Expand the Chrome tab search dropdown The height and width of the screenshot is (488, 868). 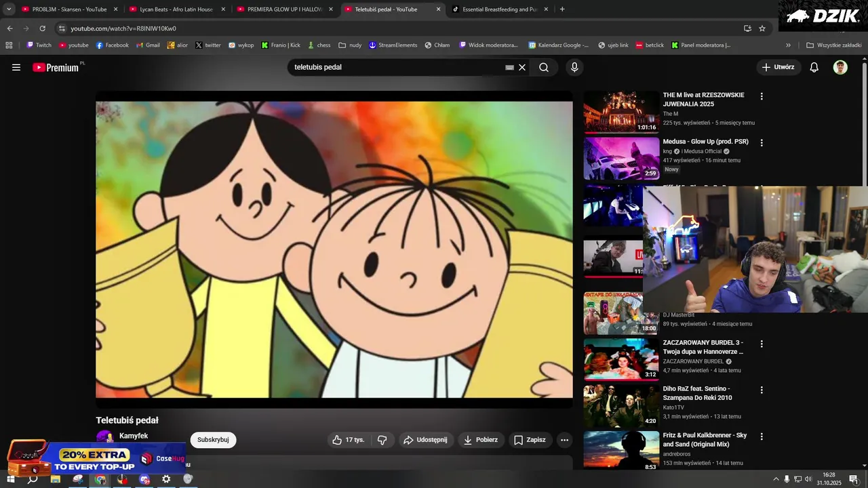9,9
